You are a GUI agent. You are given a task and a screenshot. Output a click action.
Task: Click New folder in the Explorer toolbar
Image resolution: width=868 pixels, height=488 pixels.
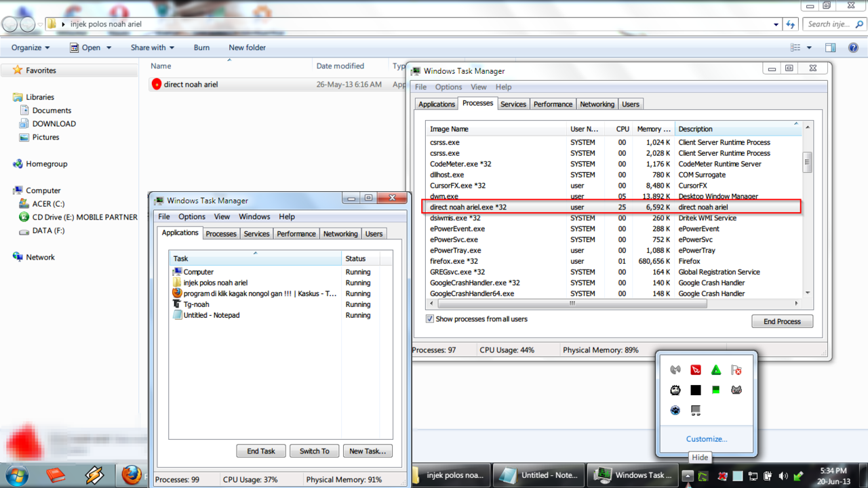click(x=247, y=47)
